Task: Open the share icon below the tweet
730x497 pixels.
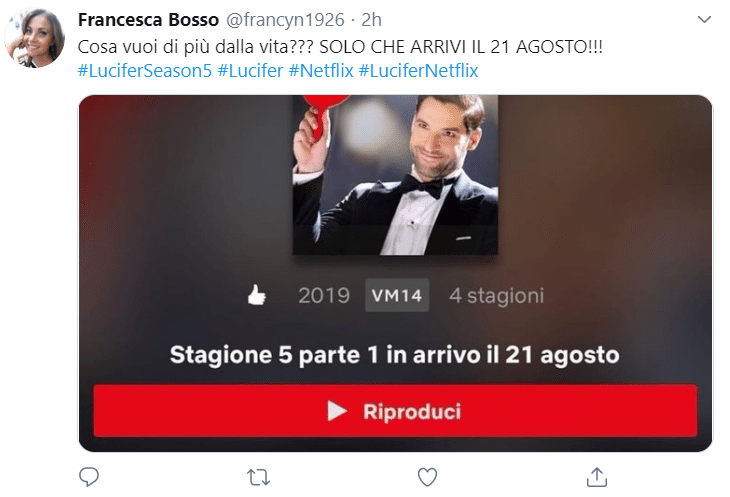Action: click(x=597, y=477)
